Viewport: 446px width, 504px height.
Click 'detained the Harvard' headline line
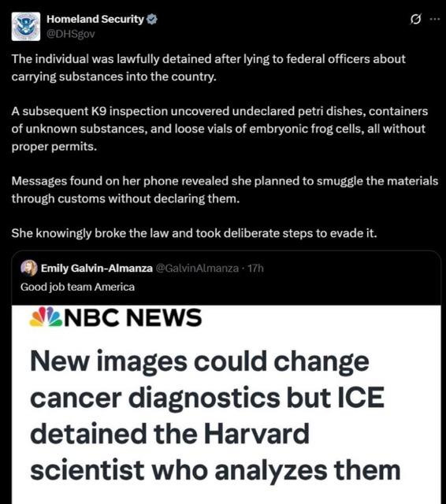click(x=169, y=434)
